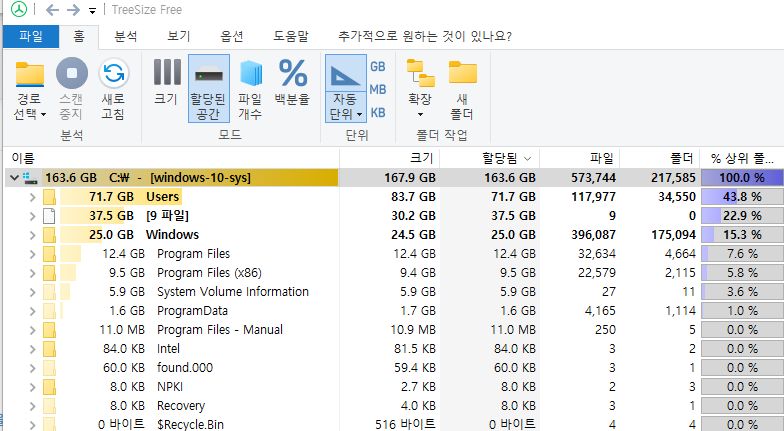This screenshot has width=784, height=431.
Task: Click the Intel folder icon
Action: (49, 349)
